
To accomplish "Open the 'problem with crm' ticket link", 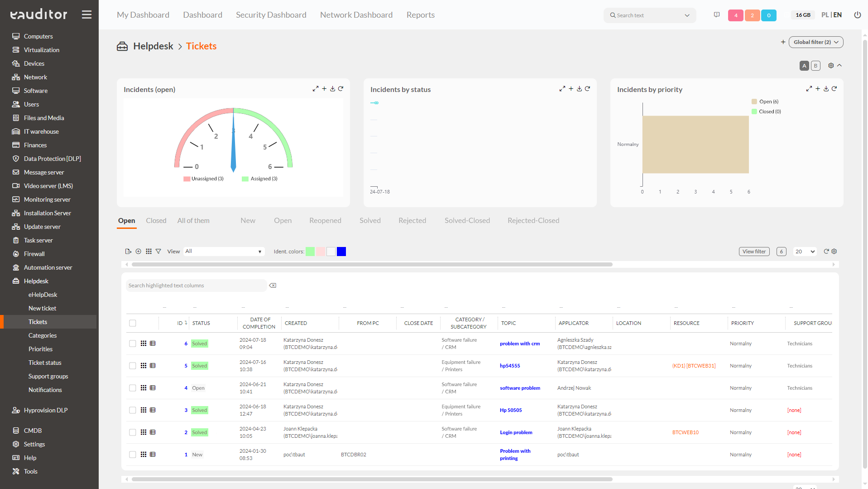I will pyautogui.click(x=519, y=344).
